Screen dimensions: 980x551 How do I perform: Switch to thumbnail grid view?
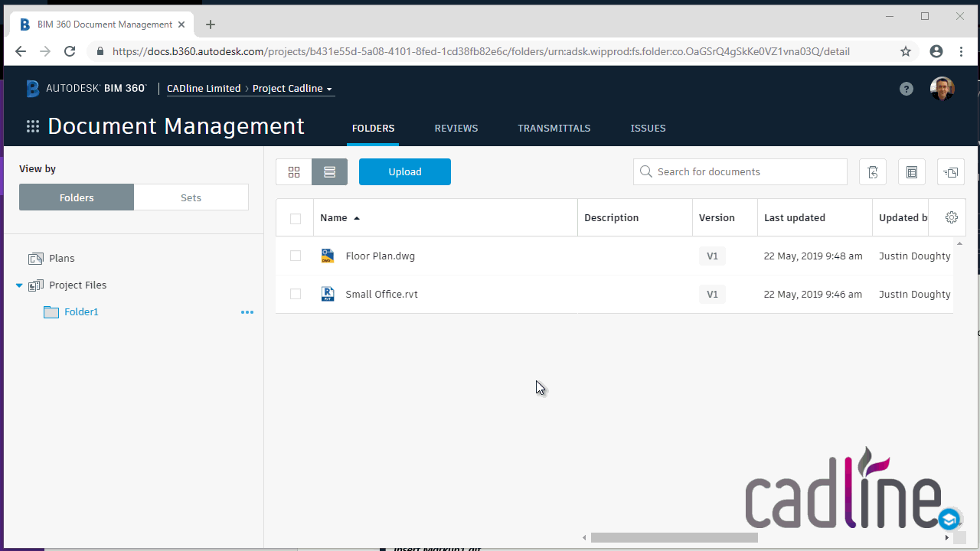294,172
